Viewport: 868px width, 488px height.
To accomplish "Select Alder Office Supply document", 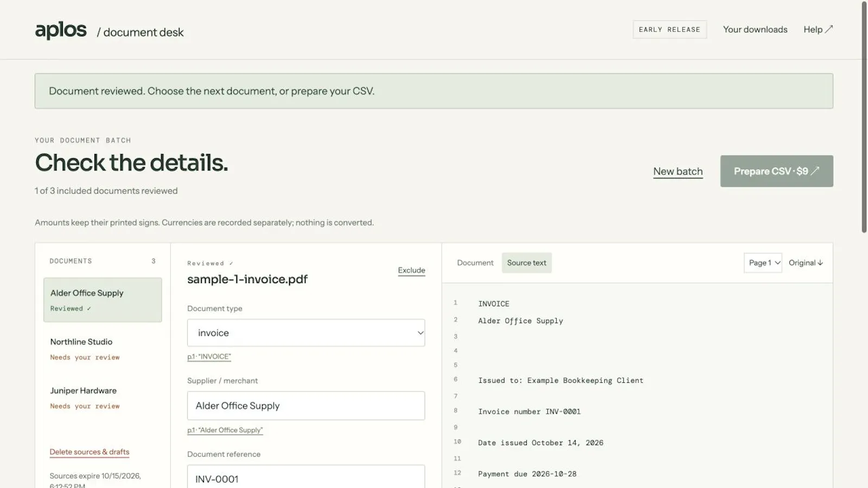I will [x=103, y=300].
